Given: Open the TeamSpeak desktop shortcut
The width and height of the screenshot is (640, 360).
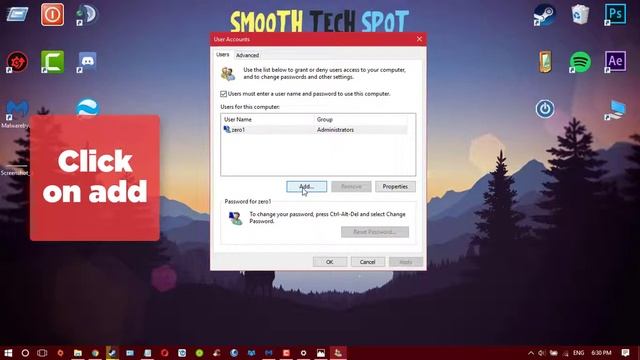Looking at the screenshot, I should [x=87, y=15].
